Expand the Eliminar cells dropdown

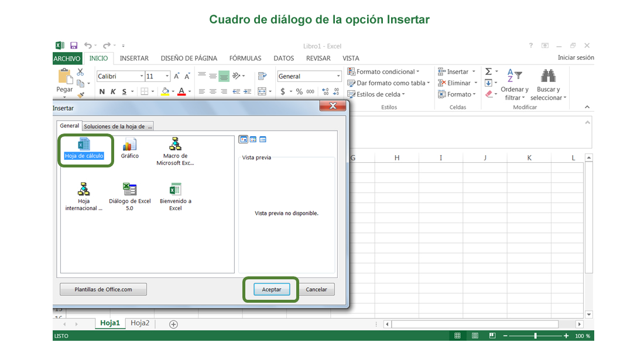point(476,83)
